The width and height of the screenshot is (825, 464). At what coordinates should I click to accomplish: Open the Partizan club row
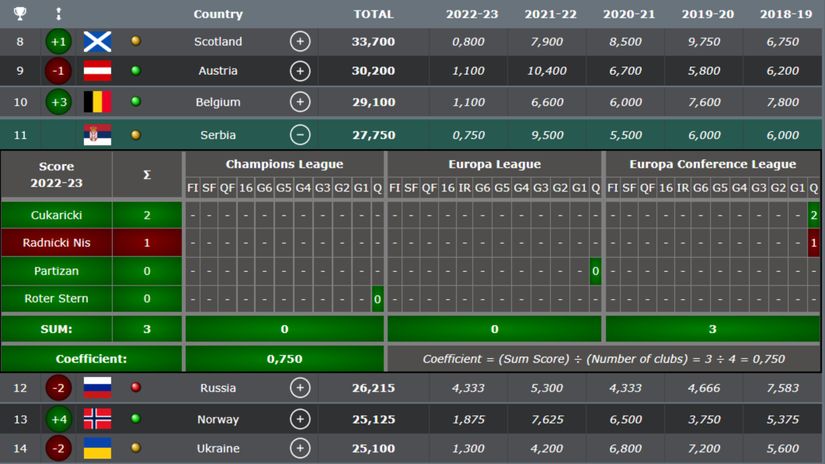coord(56,271)
